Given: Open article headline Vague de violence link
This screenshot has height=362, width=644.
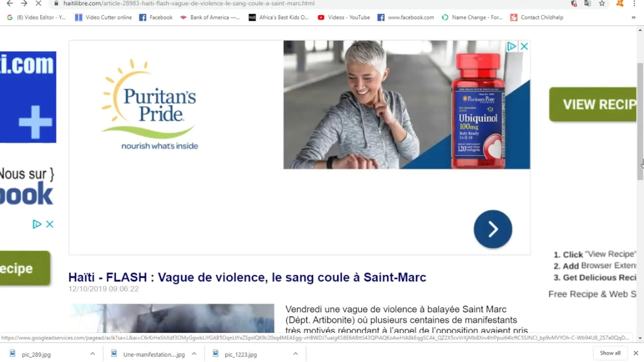Looking at the screenshot, I should pos(247,278).
